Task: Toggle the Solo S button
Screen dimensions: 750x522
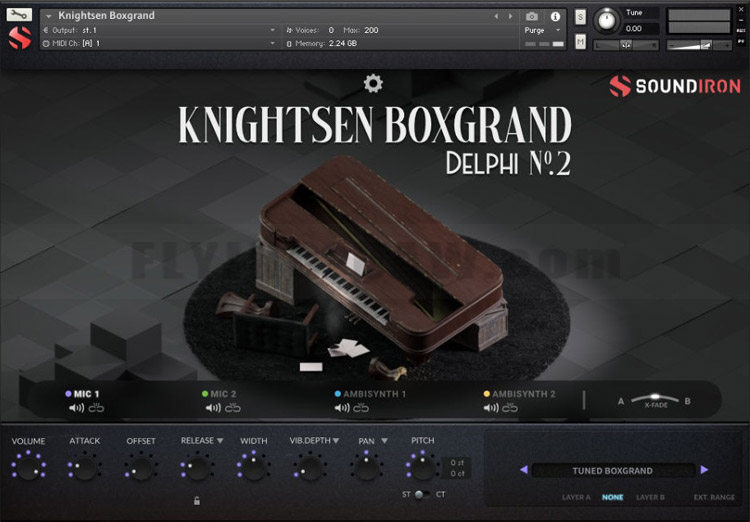Action: point(580,17)
